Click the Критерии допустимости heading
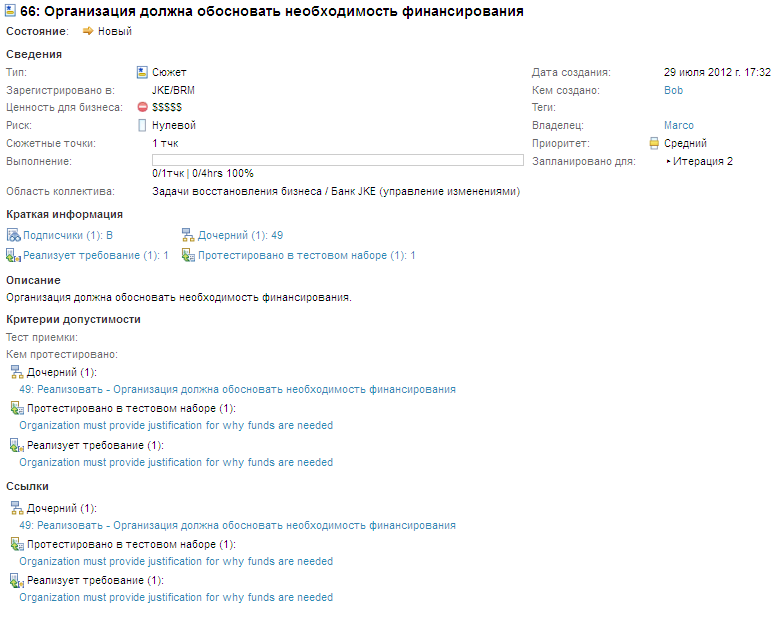The image size is (778, 619). tap(73, 319)
